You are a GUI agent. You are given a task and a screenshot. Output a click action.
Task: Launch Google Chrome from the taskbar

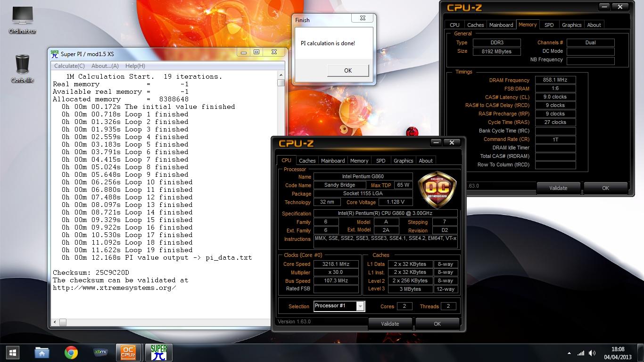click(x=71, y=352)
